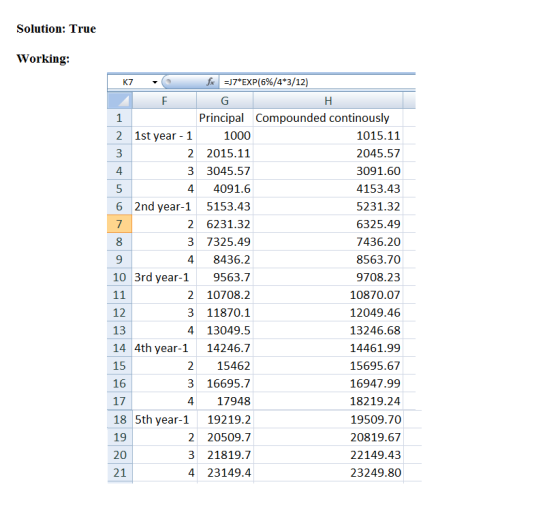Click the formula bar with =J7*EXP formula
Viewport: 560px width, 523px height.
click(317, 82)
